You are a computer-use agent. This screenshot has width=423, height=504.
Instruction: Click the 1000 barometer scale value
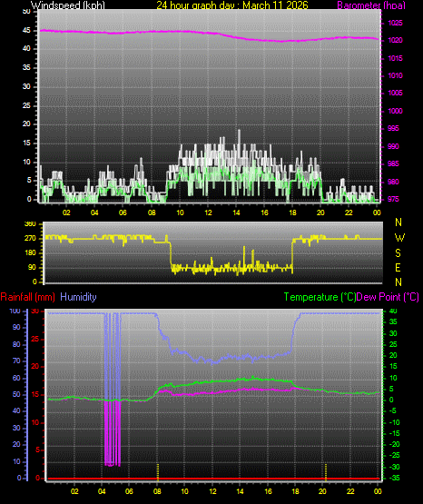coord(395,111)
